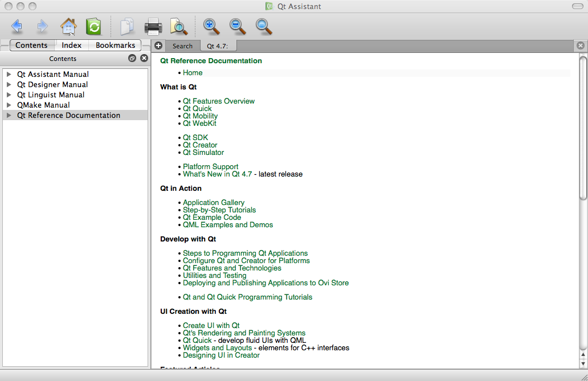Viewport: 588px width, 381px height.
Task: Switch to the Bookmarks tab
Action: pos(115,45)
